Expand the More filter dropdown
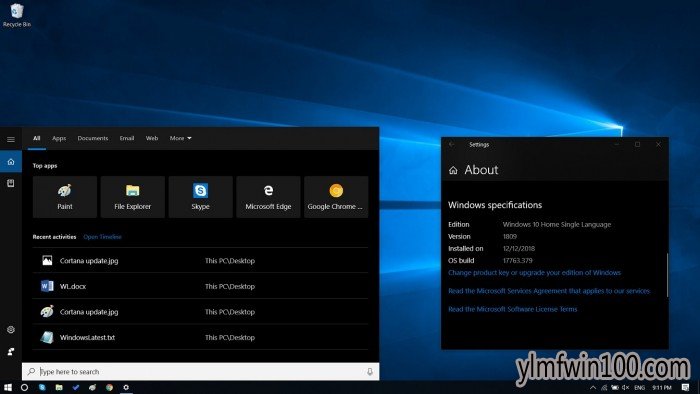The width and height of the screenshot is (700, 394). coord(180,138)
